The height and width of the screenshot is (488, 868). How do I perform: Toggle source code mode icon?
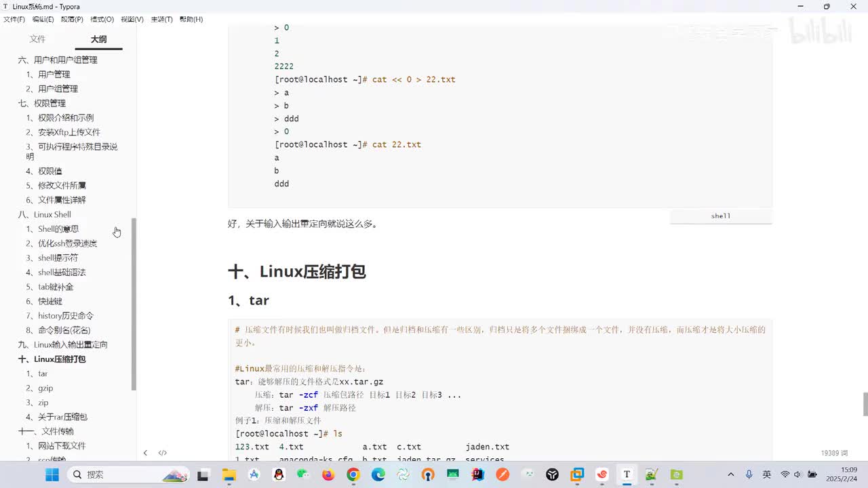tap(163, 453)
